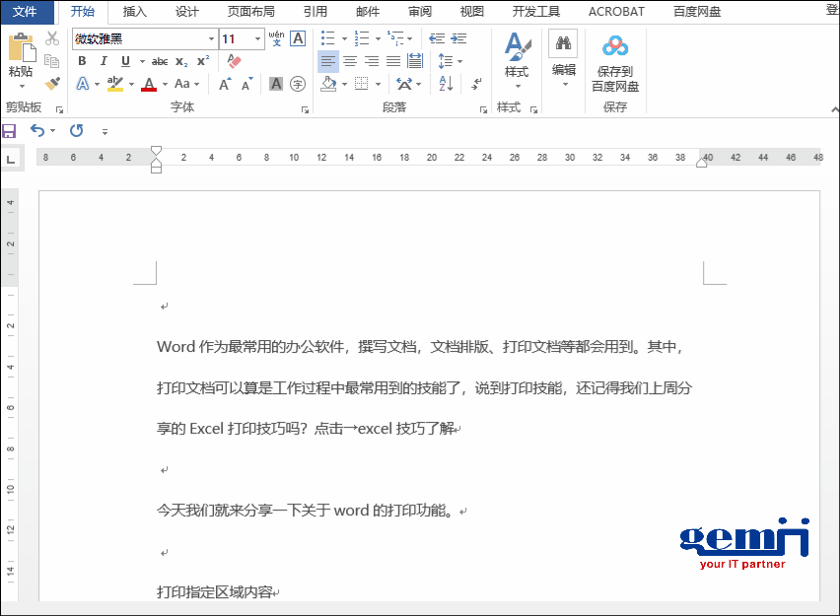Toggle underline formatting

click(126, 60)
